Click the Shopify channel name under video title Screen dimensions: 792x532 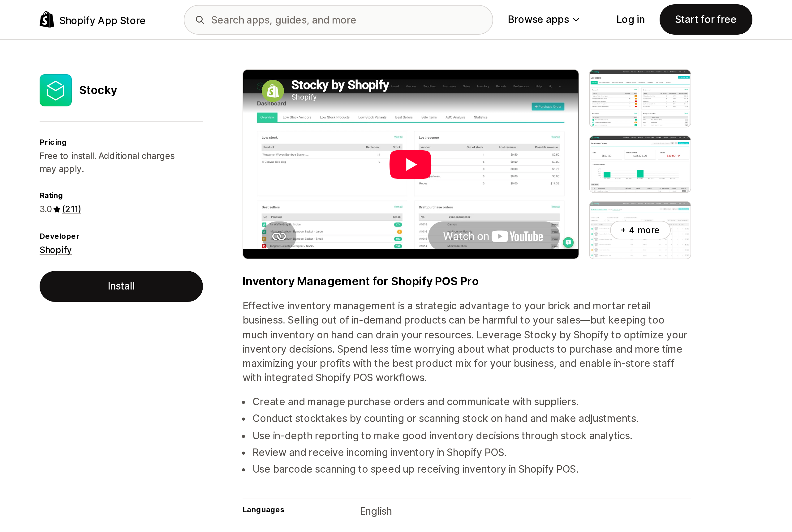304,97
